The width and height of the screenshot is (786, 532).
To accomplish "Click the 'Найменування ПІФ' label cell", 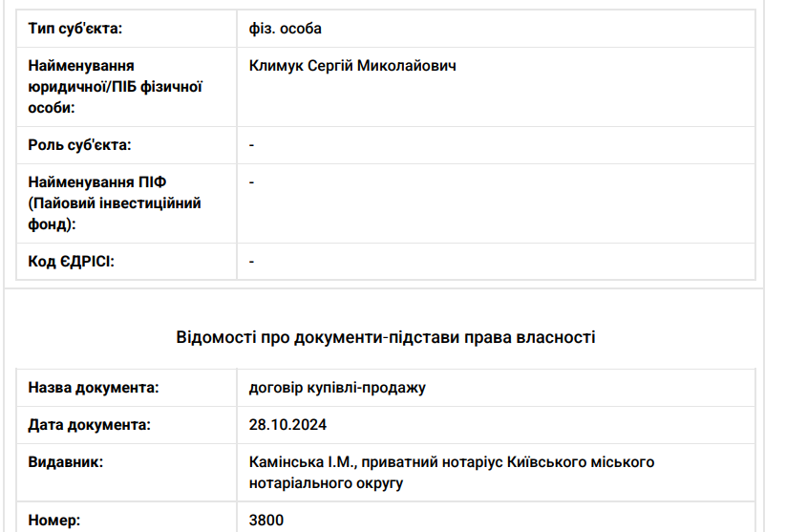I will [x=114, y=202].
